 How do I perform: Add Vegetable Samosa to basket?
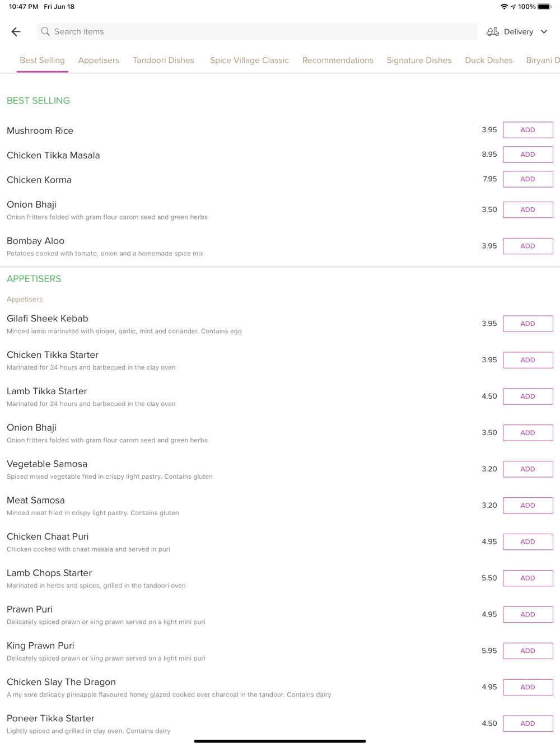pos(528,469)
